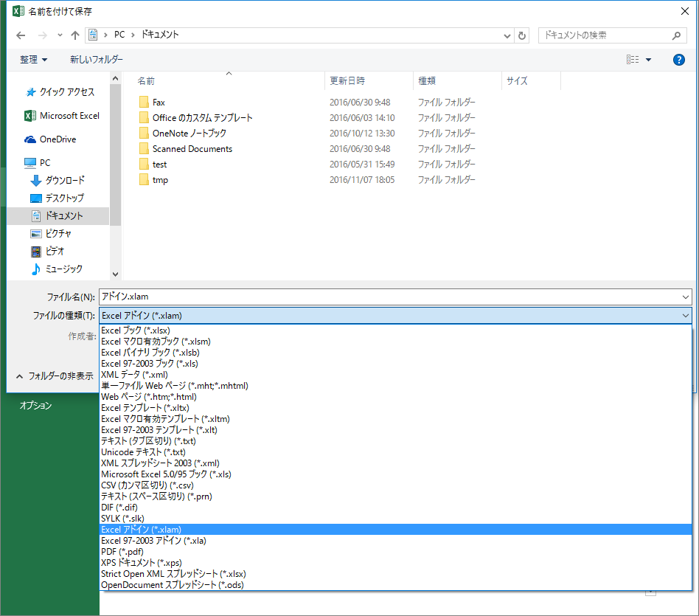Choose SYLK (*.slk) format
The image size is (699, 616).
[x=395, y=519]
